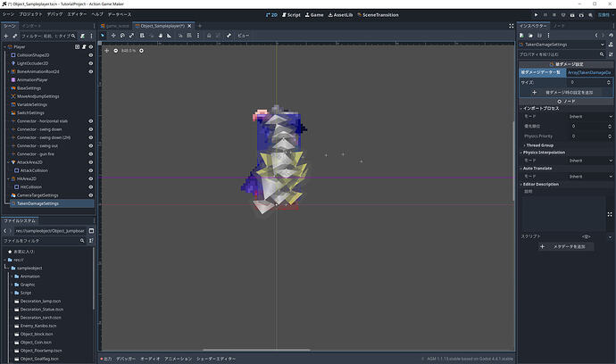Activate the Move mode tool
The image size is (616, 364).
113,36
